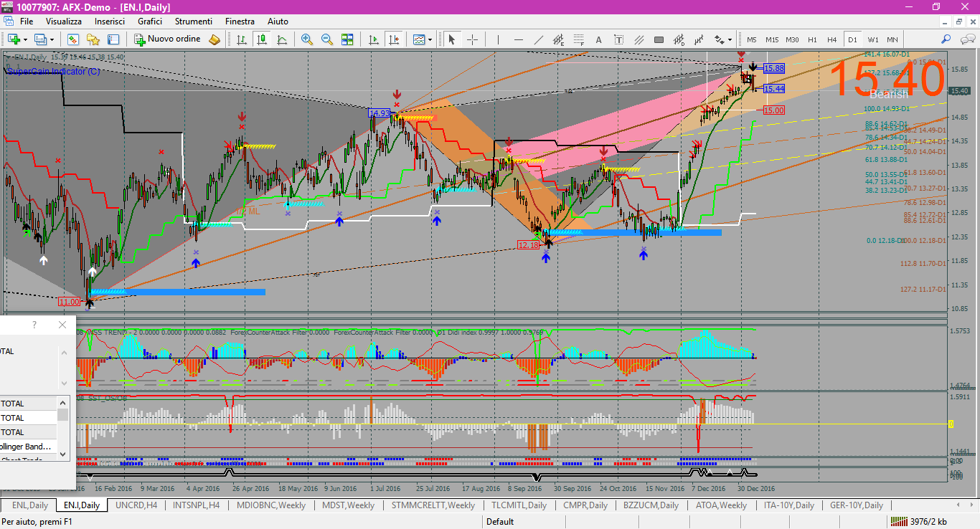Switch to ATOA,Weekly chart tab
The width and height of the screenshot is (980, 529).
coord(722,505)
